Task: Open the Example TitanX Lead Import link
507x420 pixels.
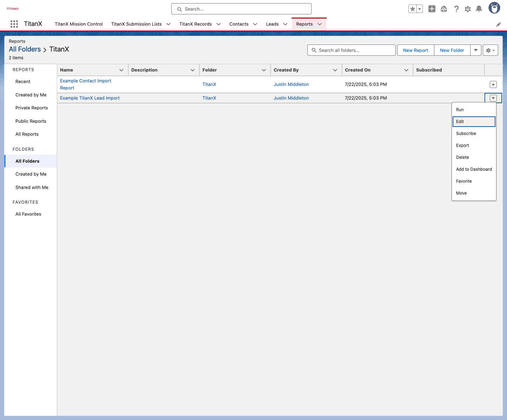Action: coord(90,98)
